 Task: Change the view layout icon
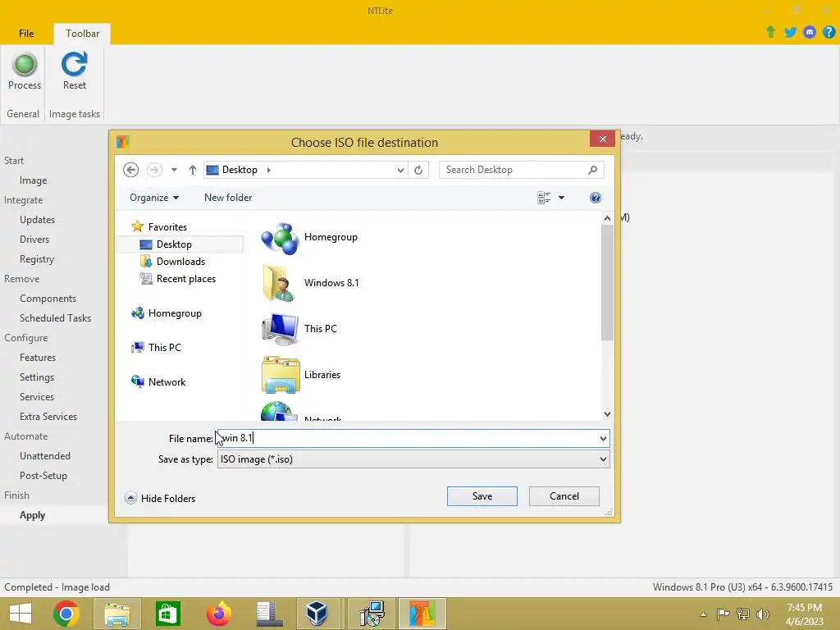tap(544, 198)
